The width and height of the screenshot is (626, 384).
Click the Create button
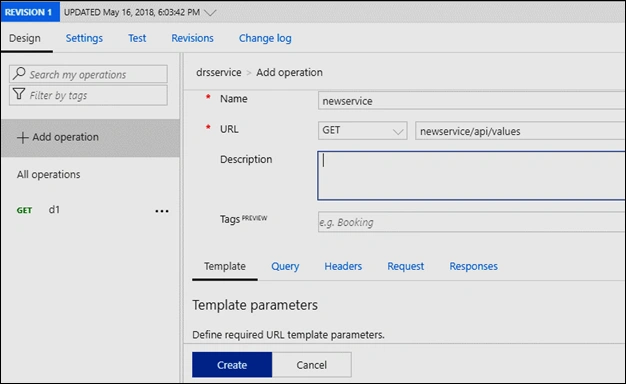click(x=232, y=365)
